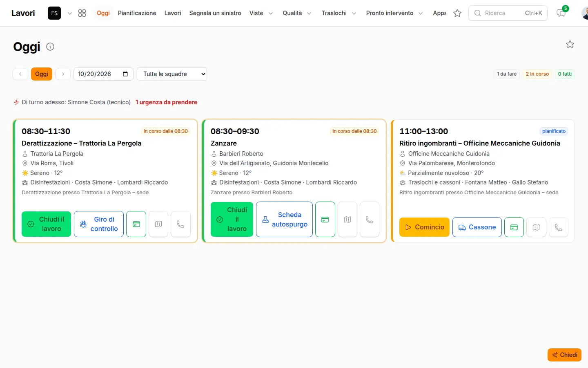The width and height of the screenshot is (588, 368).
Task: Click Chiudi il lavoro on Zanzare job
Action: tap(232, 220)
